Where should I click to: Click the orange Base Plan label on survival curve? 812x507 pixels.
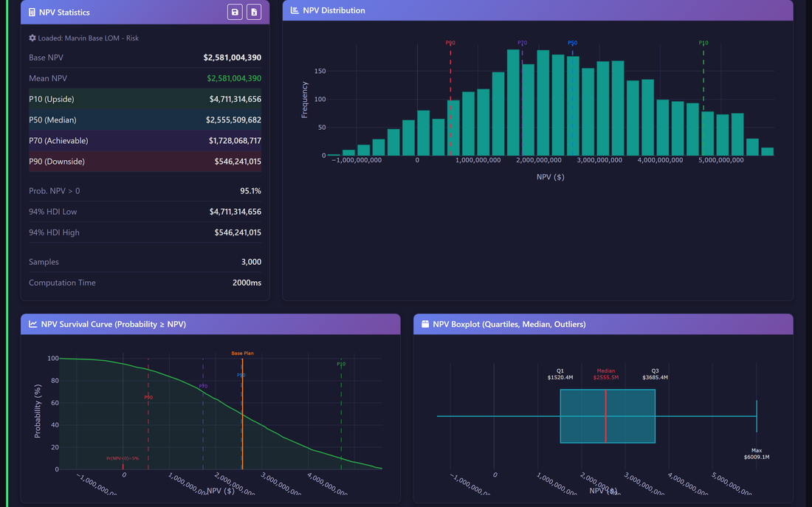point(242,353)
